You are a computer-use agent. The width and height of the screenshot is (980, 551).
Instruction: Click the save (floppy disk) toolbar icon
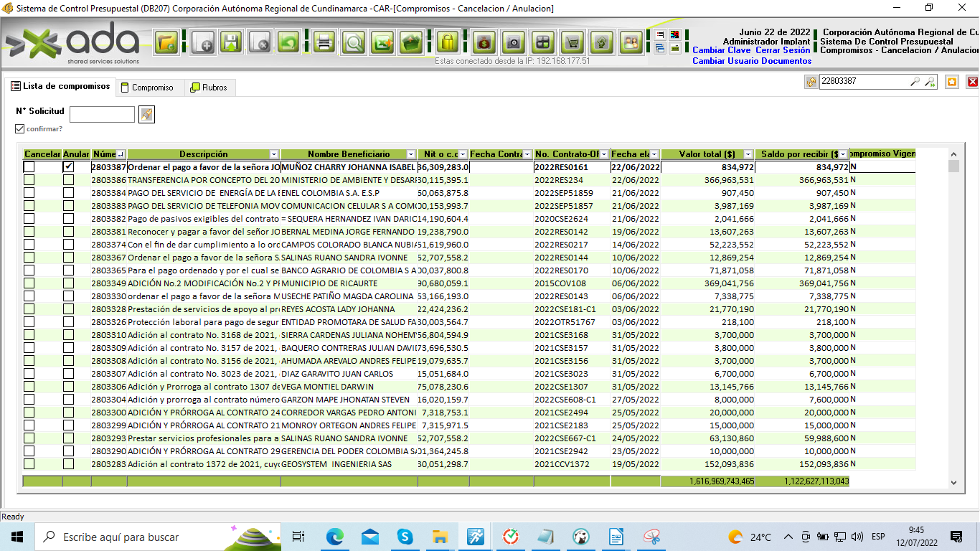[231, 42]
